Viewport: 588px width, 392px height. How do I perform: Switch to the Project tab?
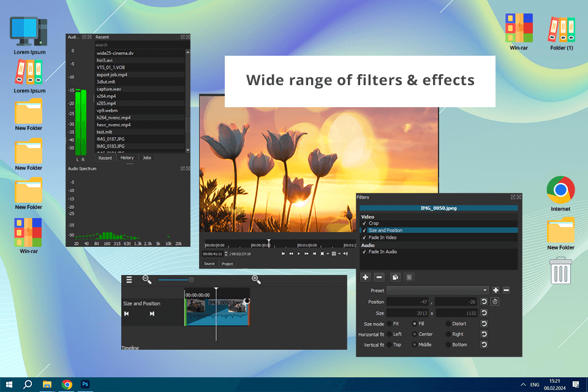227,264
